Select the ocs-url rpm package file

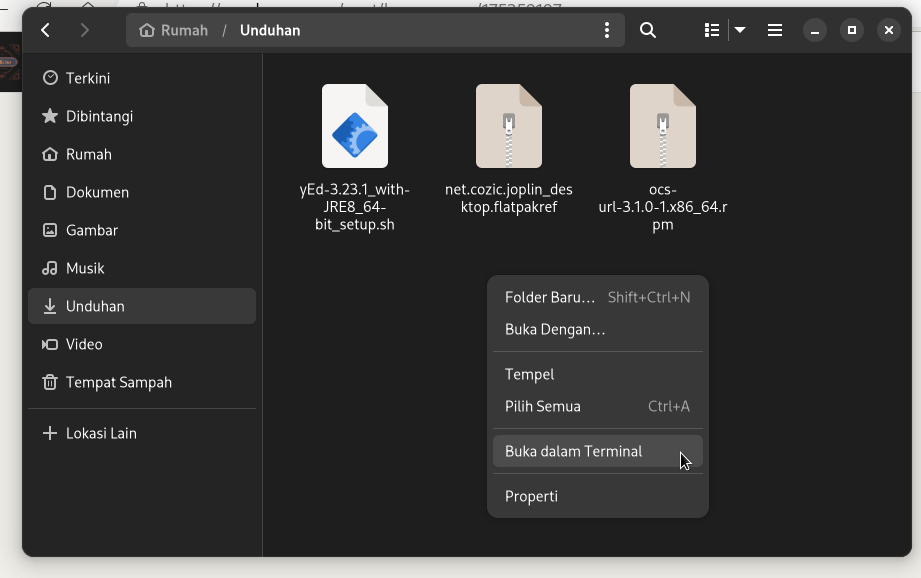tap(662, 127)
